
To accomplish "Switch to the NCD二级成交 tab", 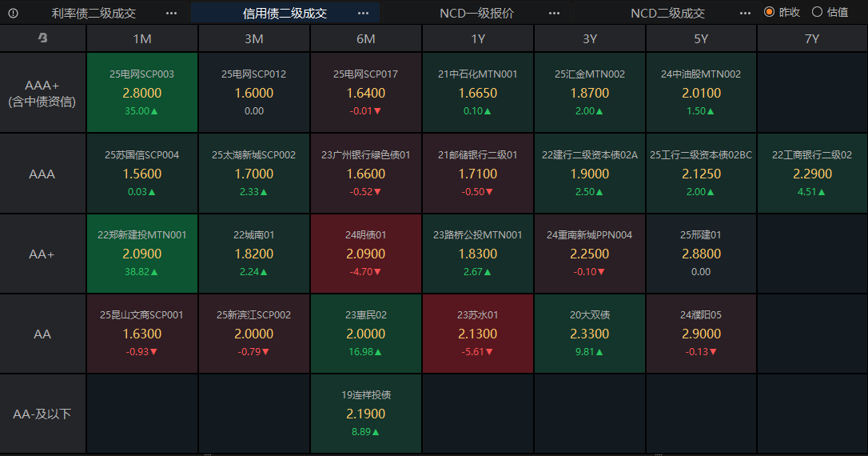I will click(x=667, y=14).
